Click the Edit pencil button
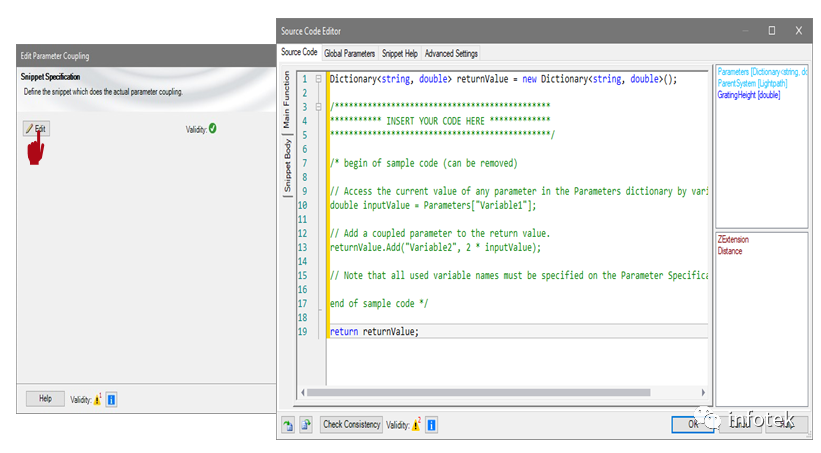The image size is (821, 453). point(36,128)
